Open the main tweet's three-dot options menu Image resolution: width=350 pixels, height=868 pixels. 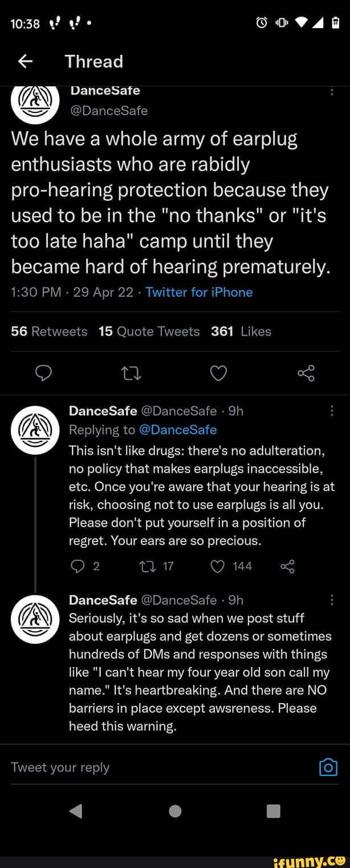tap(332, 91)
